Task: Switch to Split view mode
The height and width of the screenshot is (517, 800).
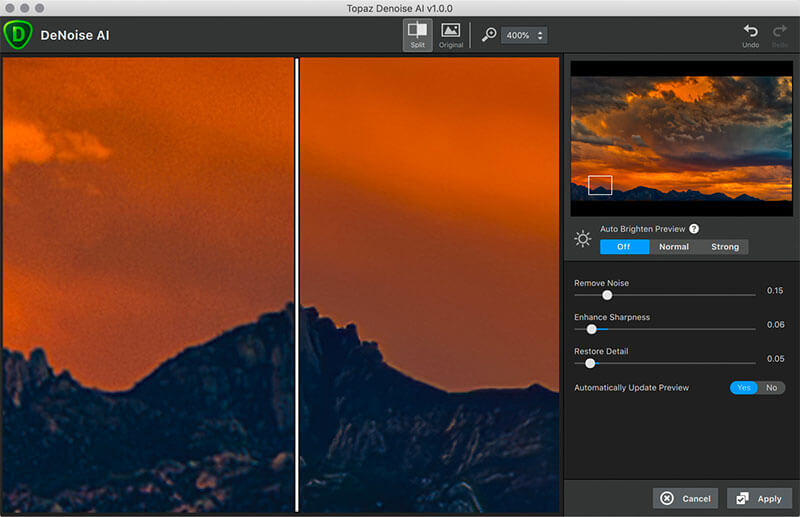Action: pos(417,34)
